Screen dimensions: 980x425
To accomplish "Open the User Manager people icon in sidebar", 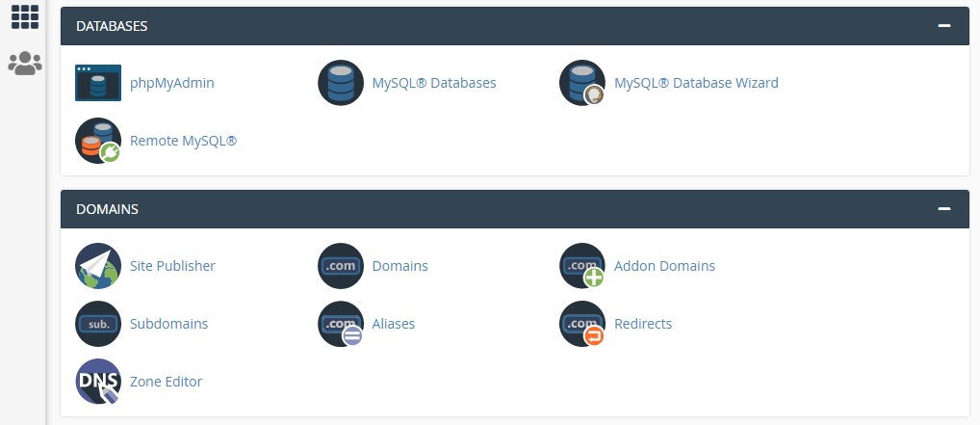I will (x=24, y=64).
